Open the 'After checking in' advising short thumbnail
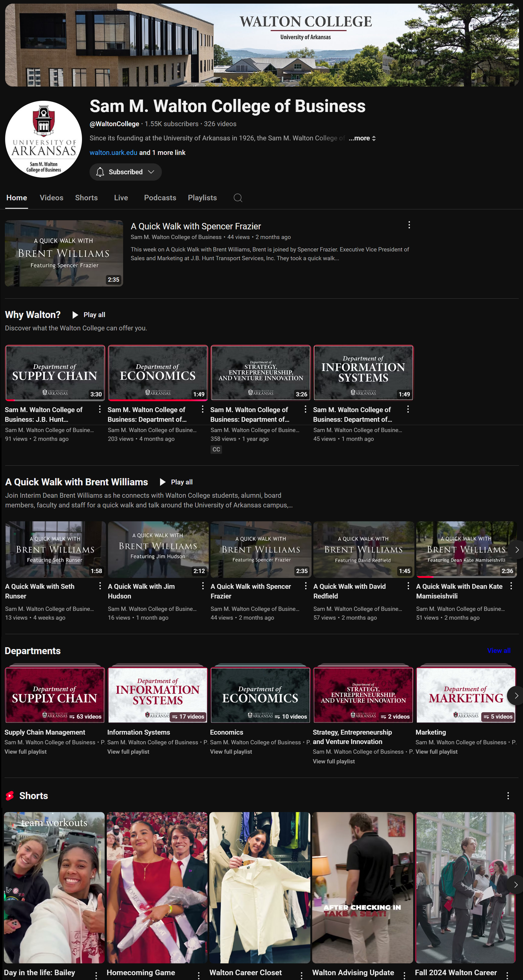The image size is (523, 980). point(362,888)
